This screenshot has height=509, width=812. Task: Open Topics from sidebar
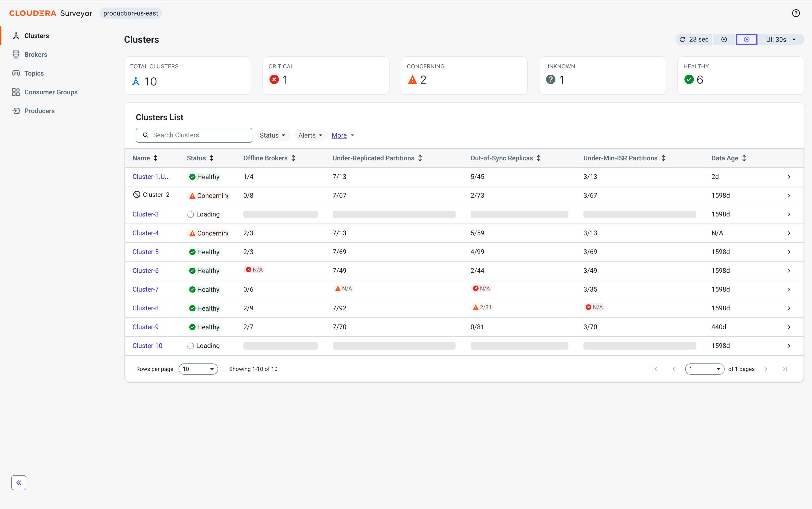(x=34, y=73)
